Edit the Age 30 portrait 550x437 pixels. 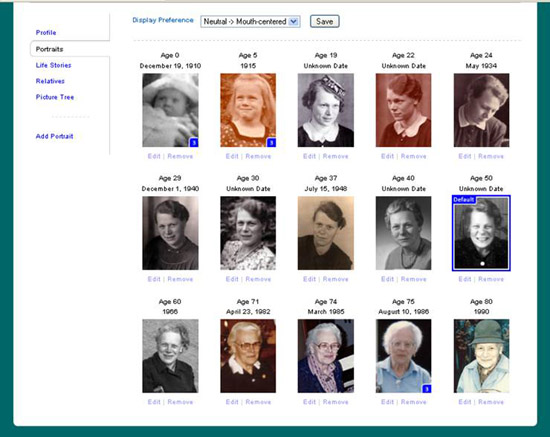click(232, 279)
